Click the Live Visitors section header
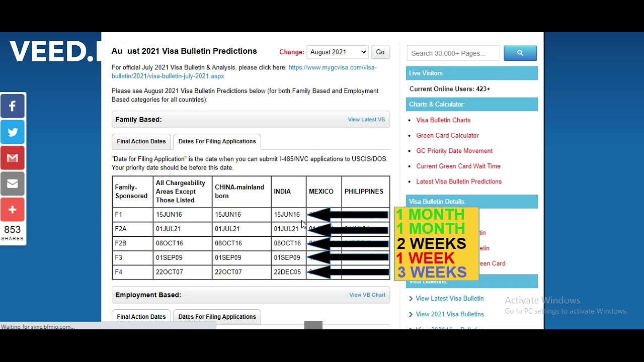 click(472, 73)
